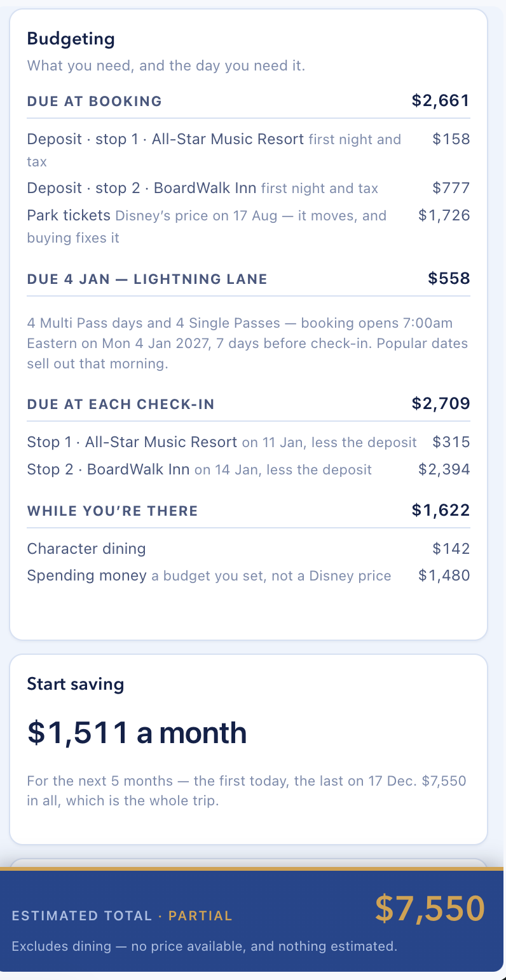This screenshot has height=980, width=506.
Task: Click the All-Star Music Resort deposit row
Action: [x=249, y=150]
